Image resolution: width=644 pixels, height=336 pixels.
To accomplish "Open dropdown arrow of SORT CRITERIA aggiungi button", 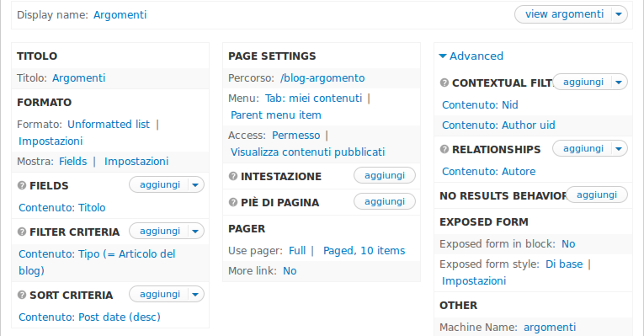I will [195, 295].
